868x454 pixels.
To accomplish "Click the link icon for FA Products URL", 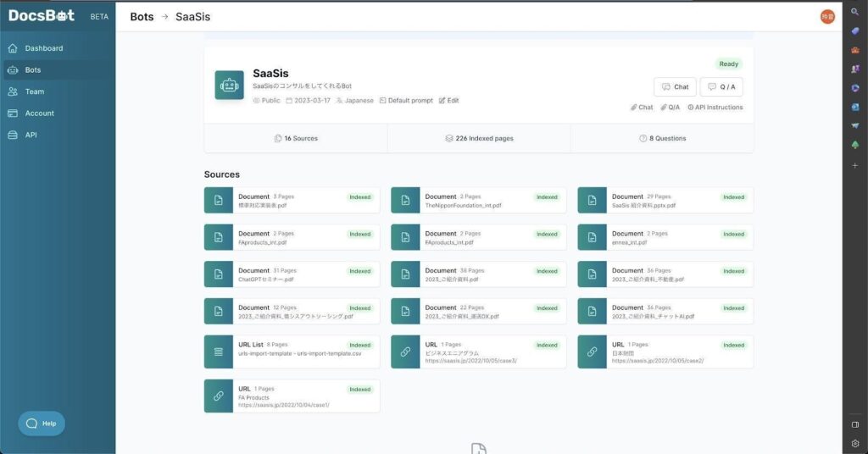I will point(219,396).
